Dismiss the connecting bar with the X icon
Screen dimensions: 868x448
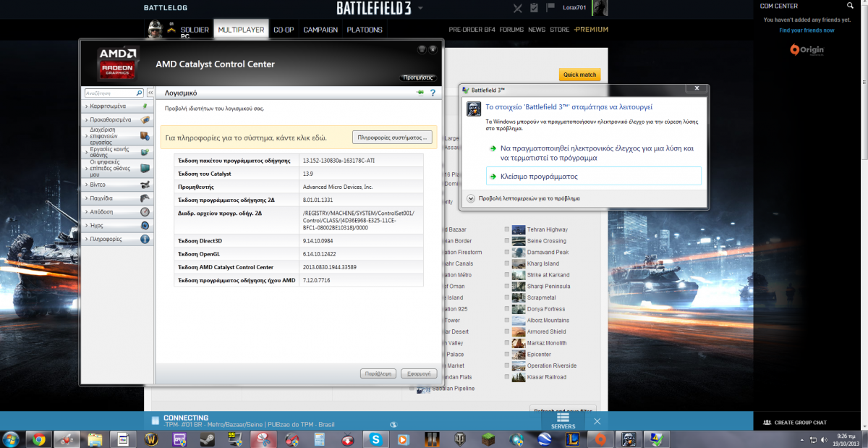click(x=597, y=421)
